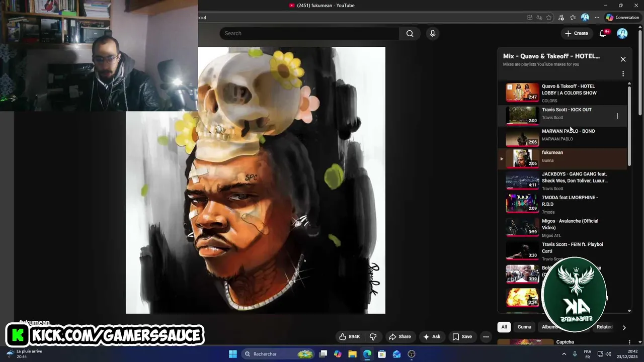
Task: Close the Mix playlist panel
Action: (623, 59)
